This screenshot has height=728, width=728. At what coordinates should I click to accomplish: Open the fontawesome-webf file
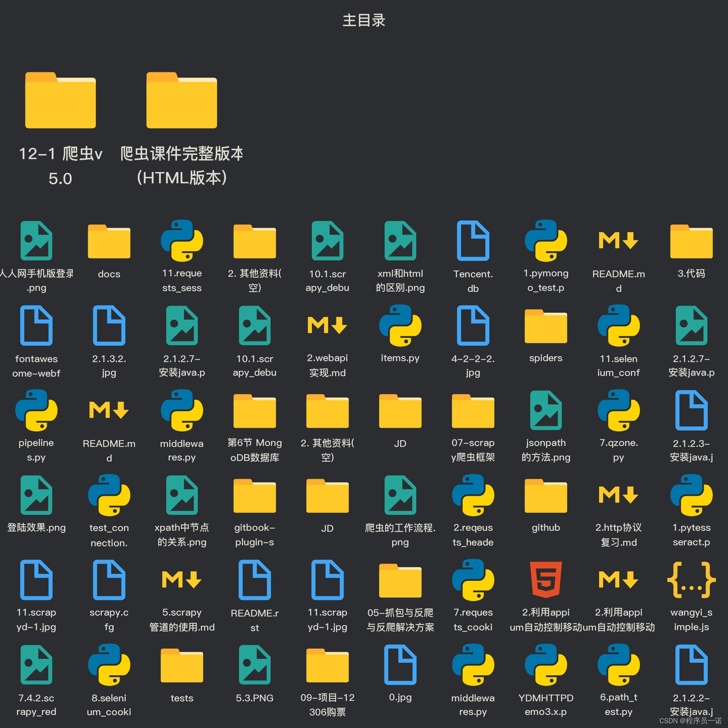tap(36, 325)
